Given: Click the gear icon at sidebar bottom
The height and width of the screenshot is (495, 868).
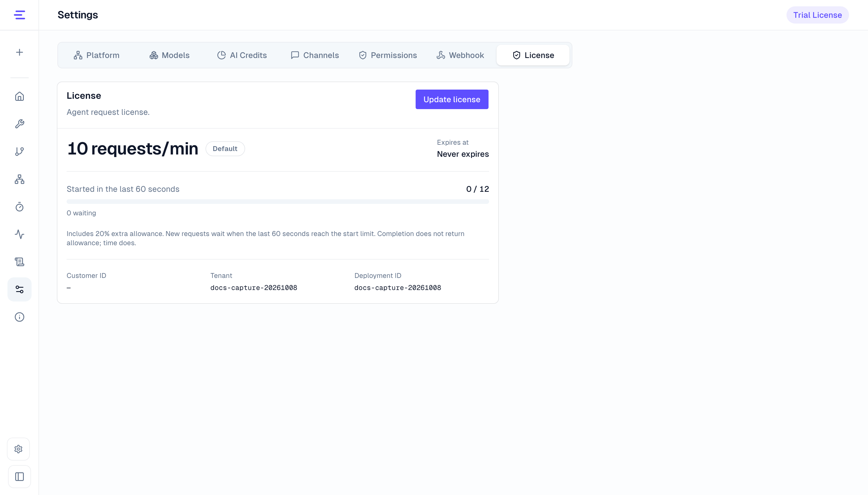Looking at the screenshot, I should coord(19,449).
